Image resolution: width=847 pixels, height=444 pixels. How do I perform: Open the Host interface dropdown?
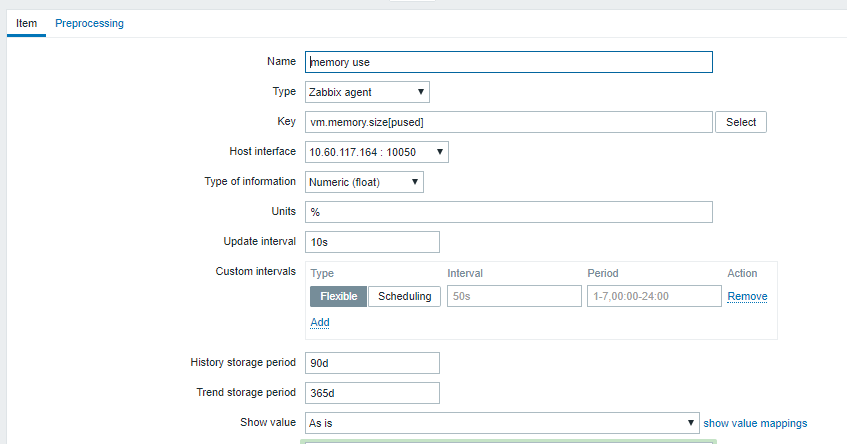pos(376,152)
